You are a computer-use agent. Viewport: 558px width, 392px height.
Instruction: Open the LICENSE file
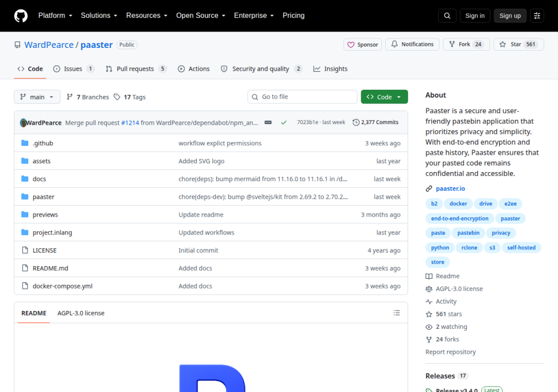pos(45,250)
